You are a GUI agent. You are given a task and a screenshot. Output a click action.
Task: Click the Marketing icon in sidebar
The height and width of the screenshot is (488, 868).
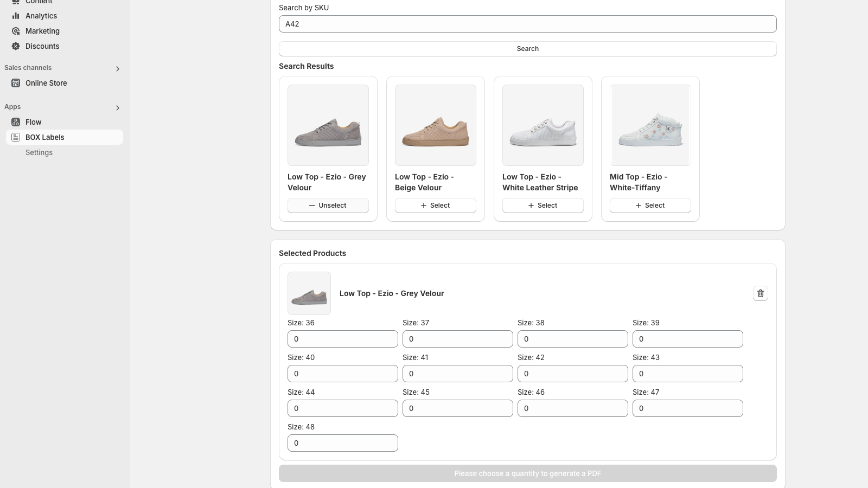15,31
